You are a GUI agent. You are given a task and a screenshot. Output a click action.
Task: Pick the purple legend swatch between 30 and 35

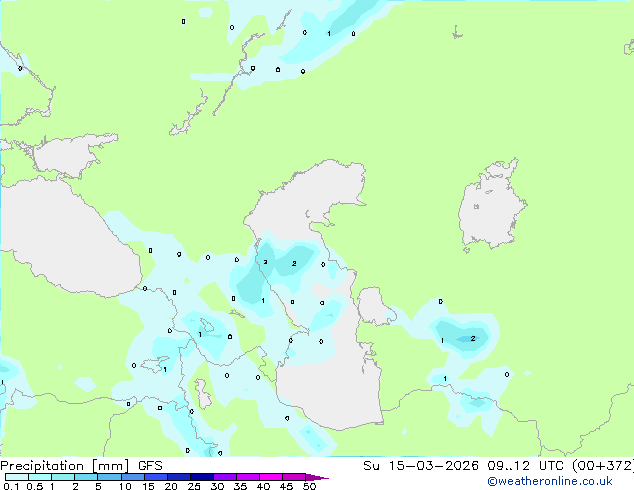click(225, 477)
